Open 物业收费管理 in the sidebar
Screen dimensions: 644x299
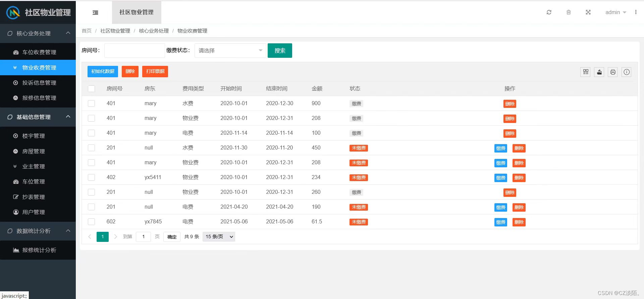[x=38, y=68]
